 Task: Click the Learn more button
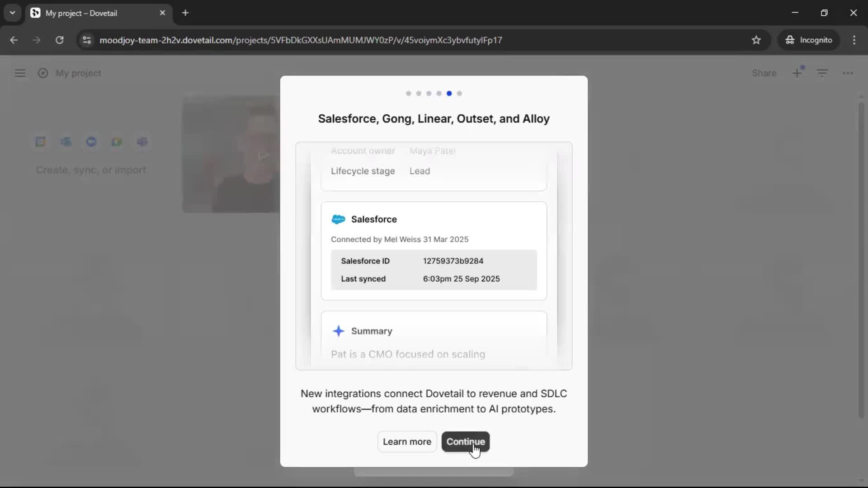click(x=407, y=441)
